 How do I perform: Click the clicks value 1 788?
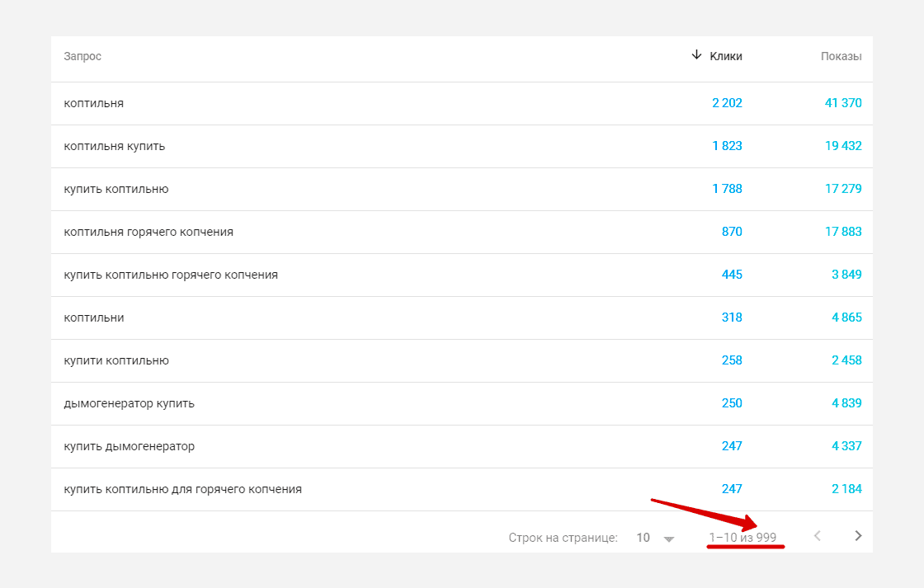pos(727,189)
